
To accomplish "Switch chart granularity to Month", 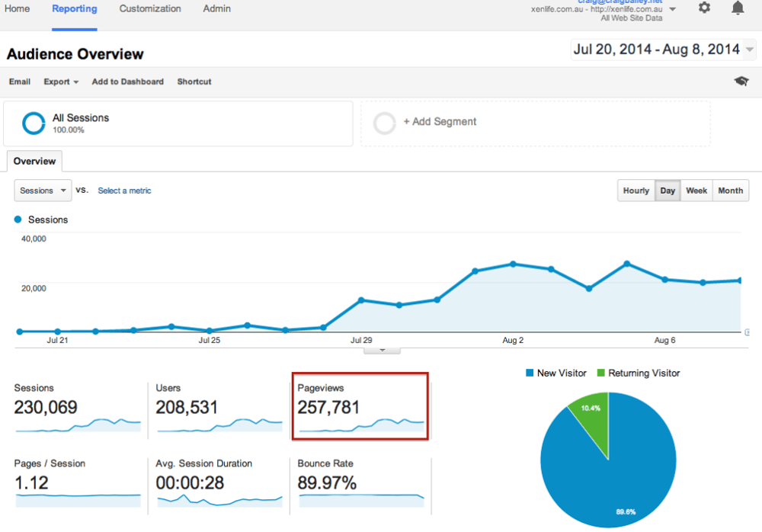I will click(730, 190).
